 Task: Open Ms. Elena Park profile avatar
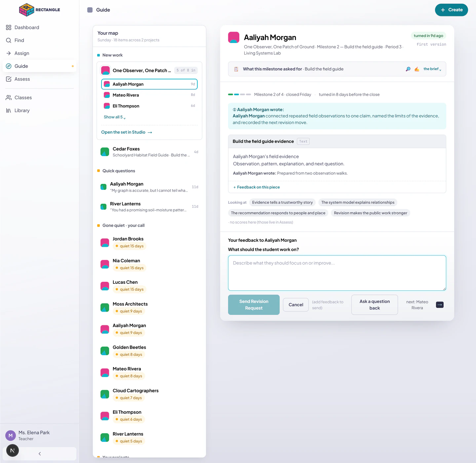coord(11,436)
